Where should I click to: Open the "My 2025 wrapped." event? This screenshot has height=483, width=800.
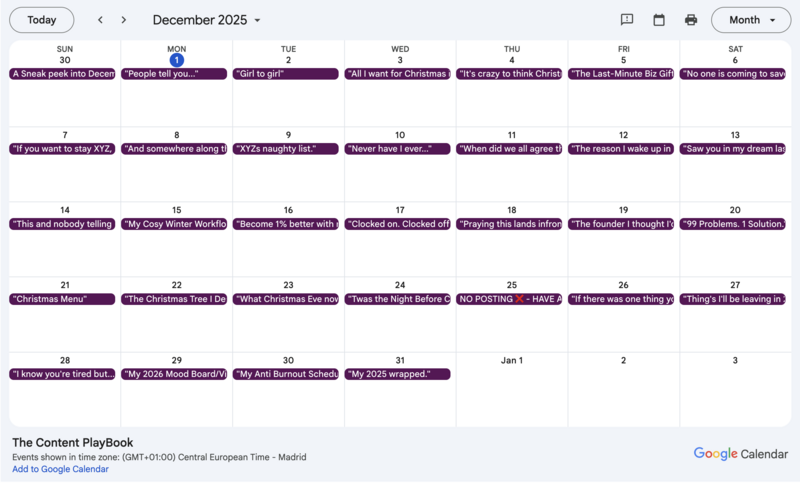coord(399,374)
